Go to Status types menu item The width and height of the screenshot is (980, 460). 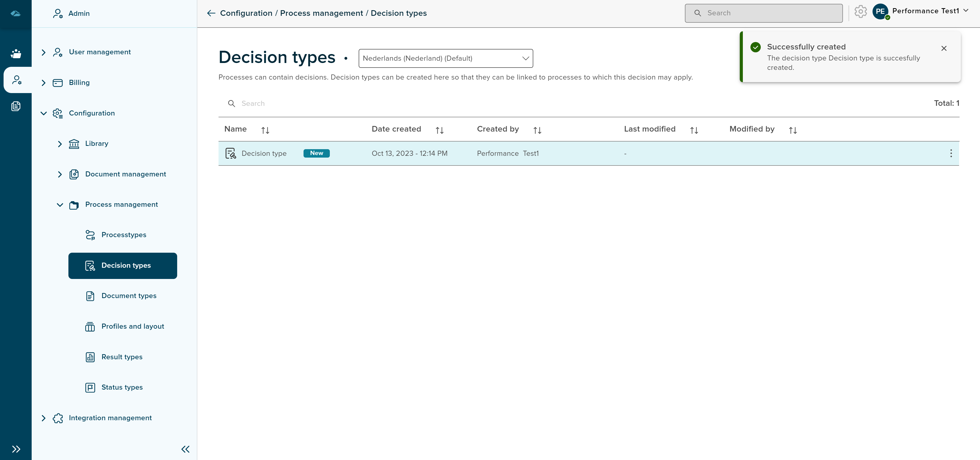pyautogui.click(x=122, y=387)
